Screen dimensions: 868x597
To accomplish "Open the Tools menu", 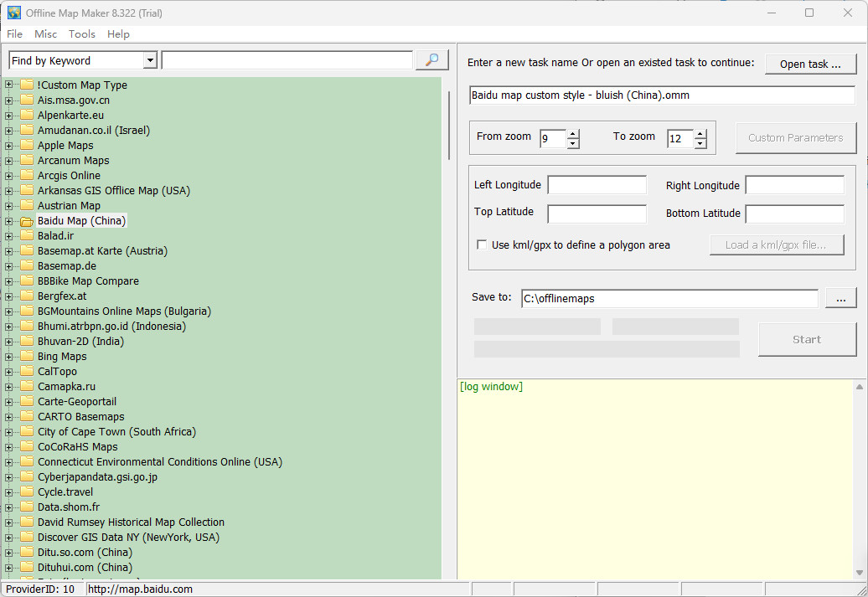I will [x=82, y=33].
